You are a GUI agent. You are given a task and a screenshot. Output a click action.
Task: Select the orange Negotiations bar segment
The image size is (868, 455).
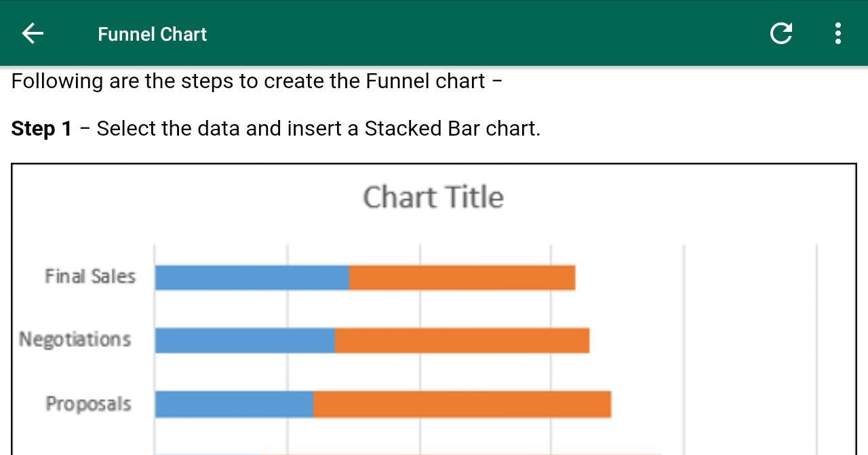click(x=462, y=340)
